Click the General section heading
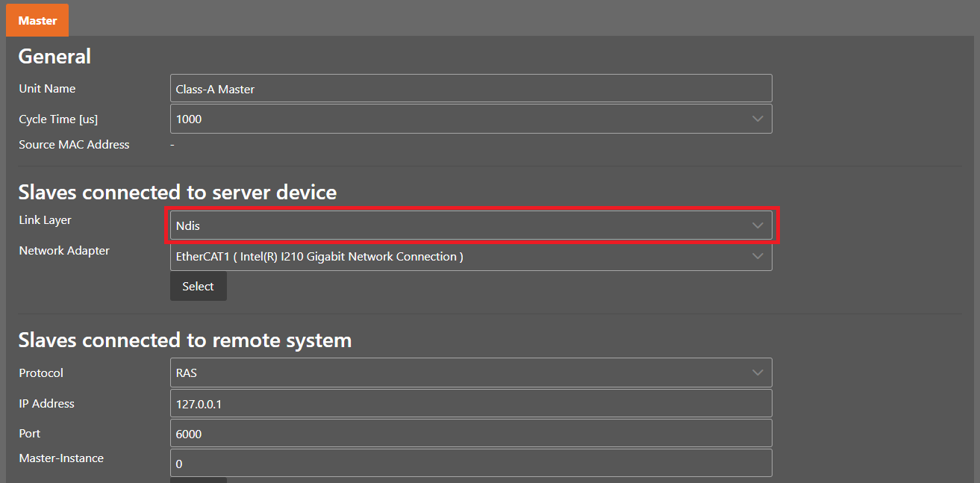Image resolution: width=980 pixels, height=483 pixels. tap(54, 57)
